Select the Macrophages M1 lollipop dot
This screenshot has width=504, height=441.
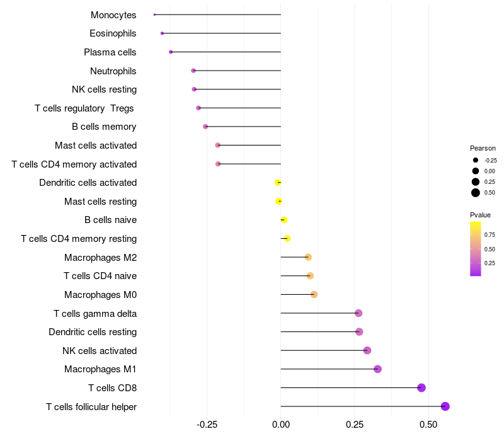(x=377, y=369)
